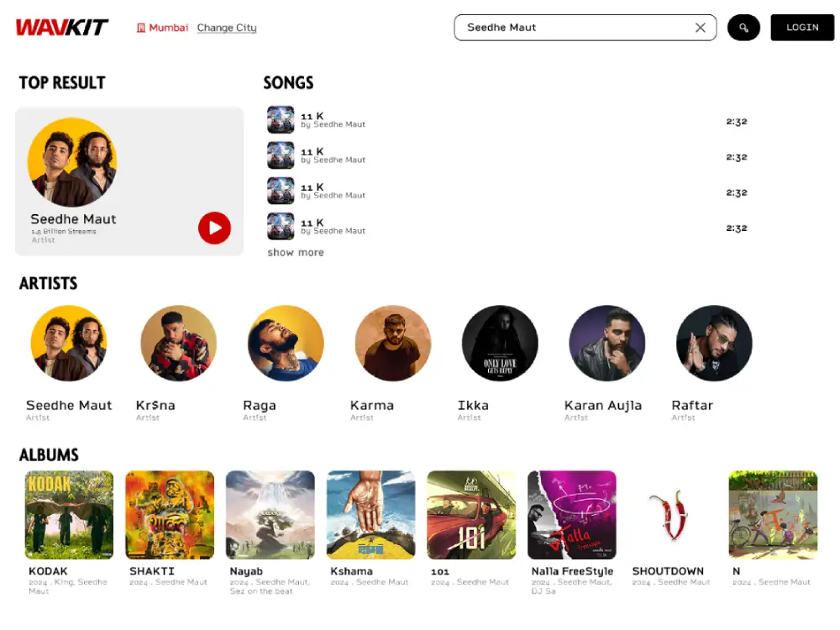Click the Mumbai city location icon

(x=141, y=28)
